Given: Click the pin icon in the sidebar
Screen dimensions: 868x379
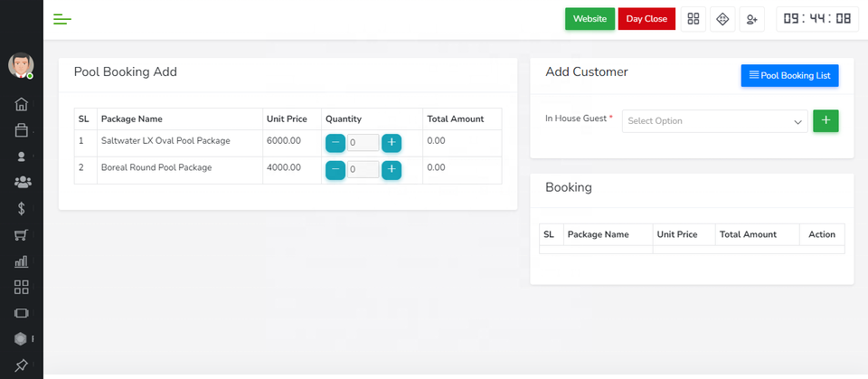Looking at the screenshot, I should (x=22, y=365).
